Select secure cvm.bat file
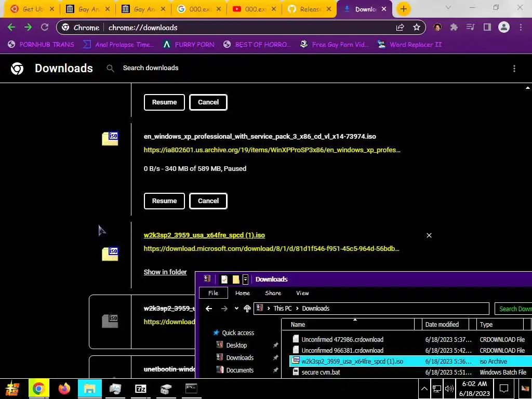 click(321, 372)
